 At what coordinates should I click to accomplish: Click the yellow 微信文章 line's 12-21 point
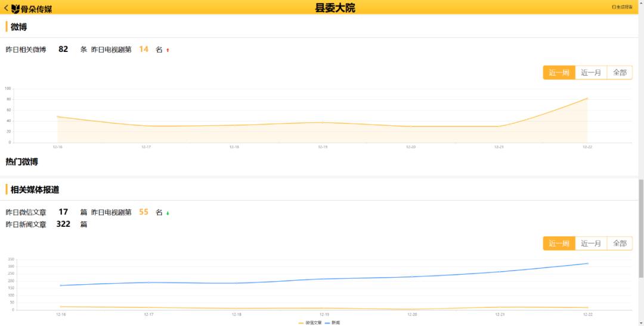500,307
